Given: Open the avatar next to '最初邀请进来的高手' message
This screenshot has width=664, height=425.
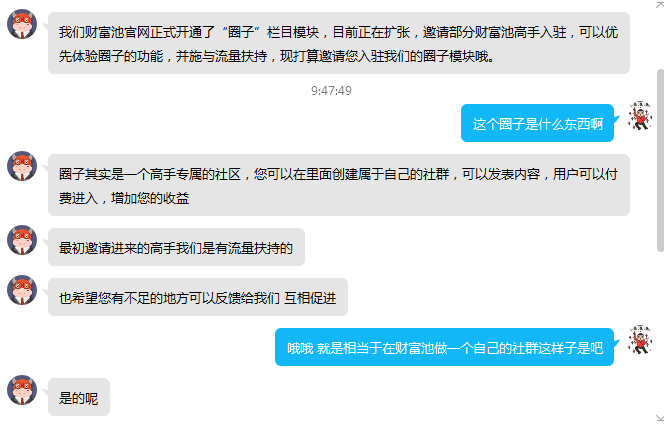Looking at the screenshot, I should point(22,240).
